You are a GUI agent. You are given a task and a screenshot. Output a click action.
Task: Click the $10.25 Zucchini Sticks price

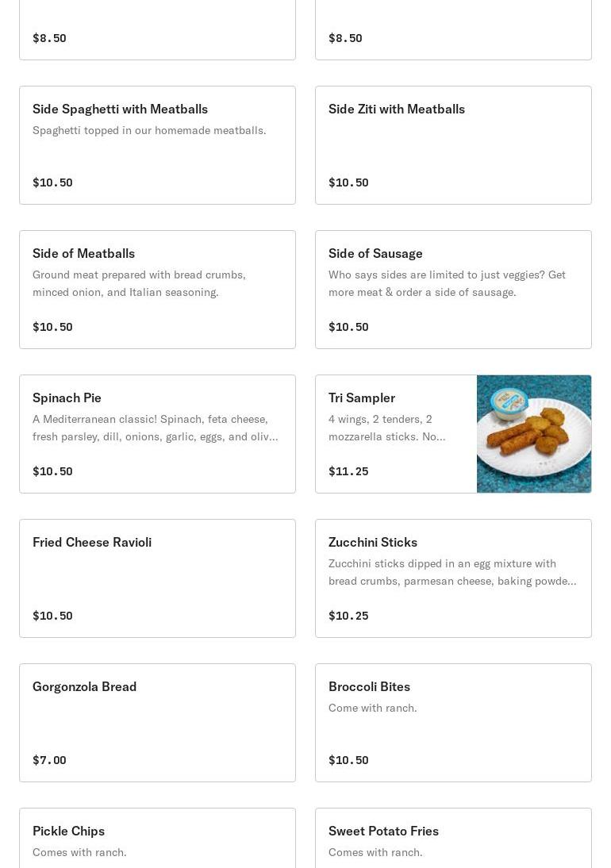pos(348,616)
